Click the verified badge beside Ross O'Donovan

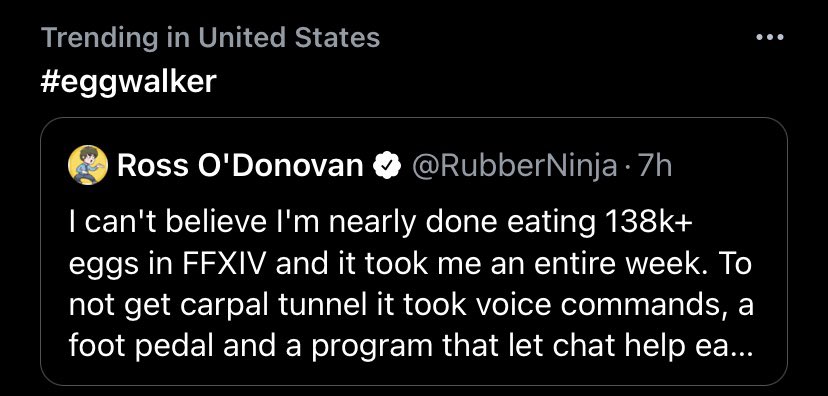pyautogui.click(x=387, y=166)
